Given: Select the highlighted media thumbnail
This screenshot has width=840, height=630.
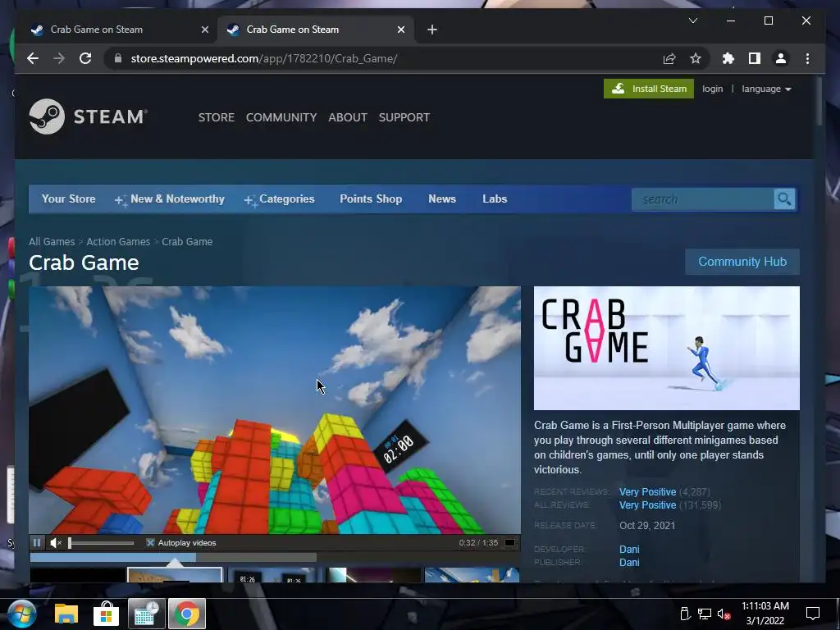Looking at the screenshot, I should (175, 575).
